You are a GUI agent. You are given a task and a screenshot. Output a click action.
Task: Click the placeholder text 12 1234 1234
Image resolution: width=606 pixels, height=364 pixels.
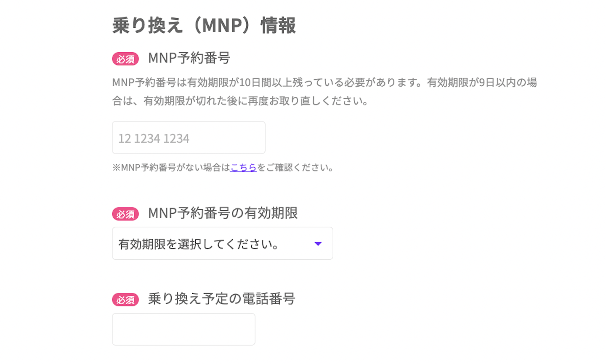[x=153, y=137]
